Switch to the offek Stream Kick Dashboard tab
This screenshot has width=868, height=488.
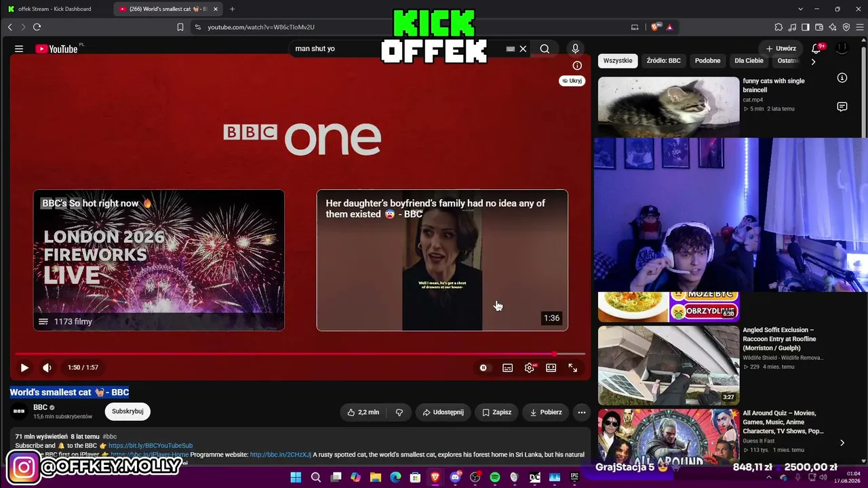[56, 9]
